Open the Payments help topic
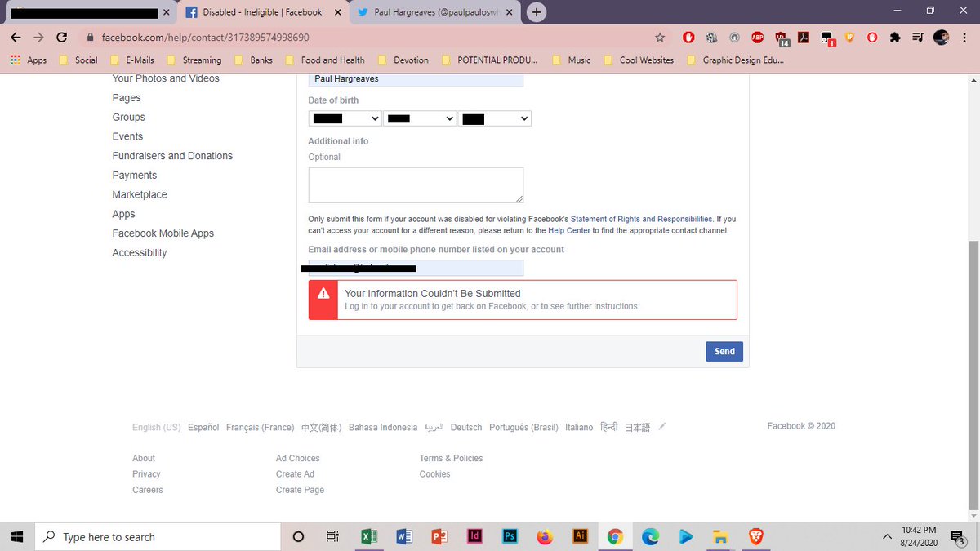Viewport: 980px width, 551px height. pos(135,176)
